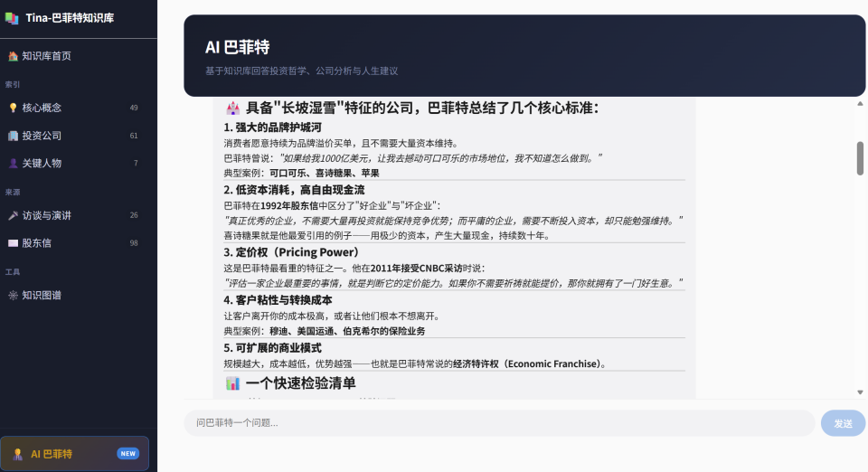Screen dimensions: 868x472
Task: Click the quote starting 真正优秀的企业
Action: [x=453, y=221]
